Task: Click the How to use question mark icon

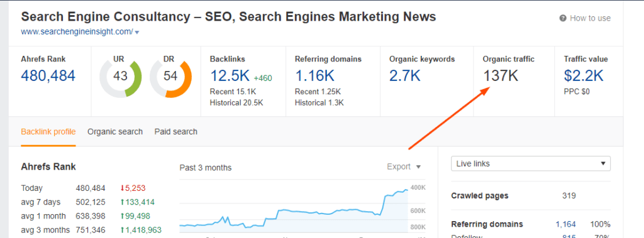Action: pos(563,18)
